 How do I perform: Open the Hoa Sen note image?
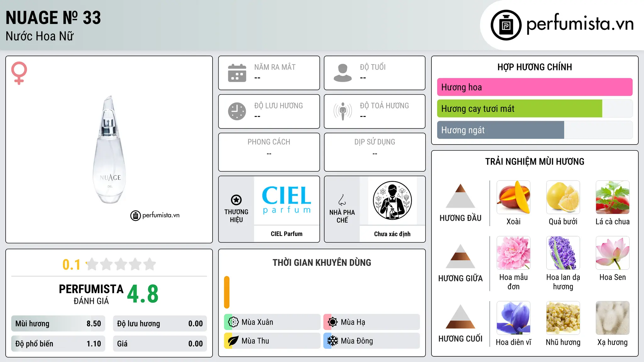pos(613,253)
